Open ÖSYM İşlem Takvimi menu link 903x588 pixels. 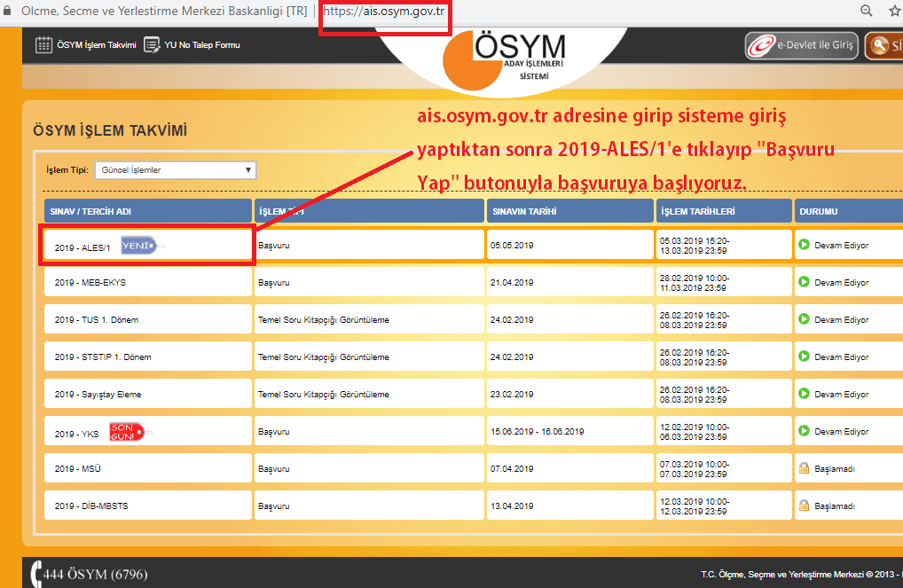tap(96, 45)
